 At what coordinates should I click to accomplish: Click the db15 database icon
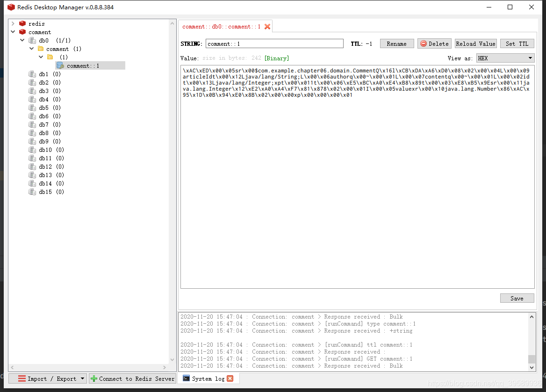(32, 192)
